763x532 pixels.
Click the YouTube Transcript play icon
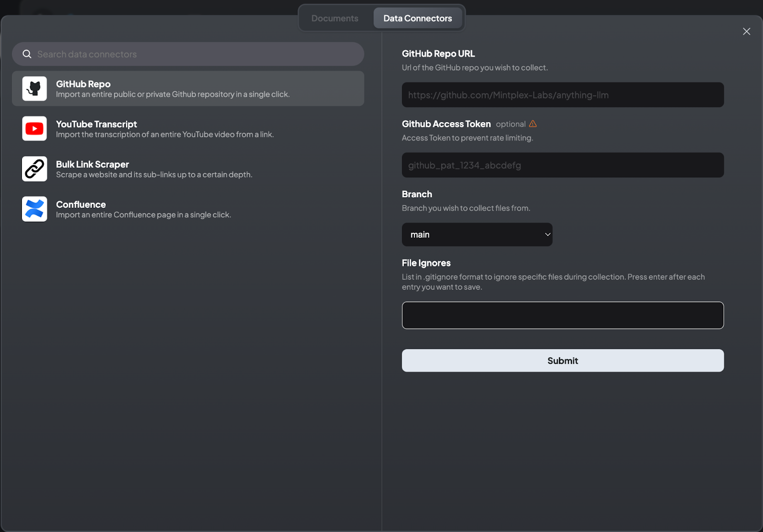tap(34, 129)
